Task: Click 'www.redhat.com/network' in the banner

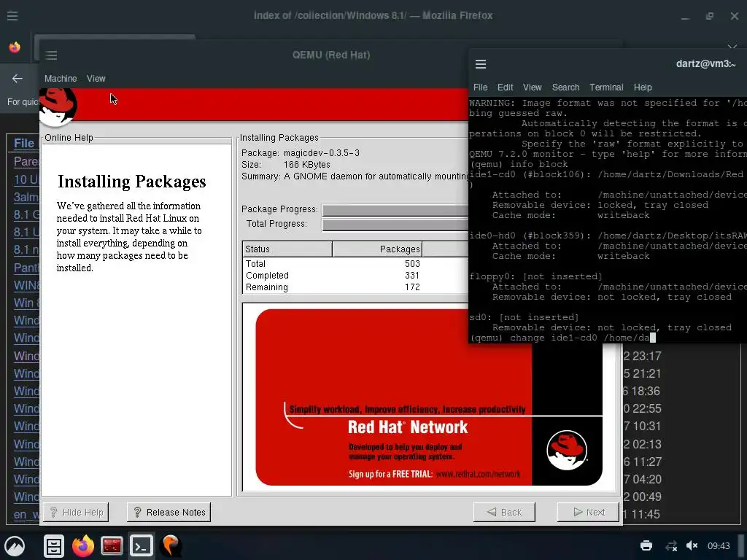Action: tap(479, 474)
